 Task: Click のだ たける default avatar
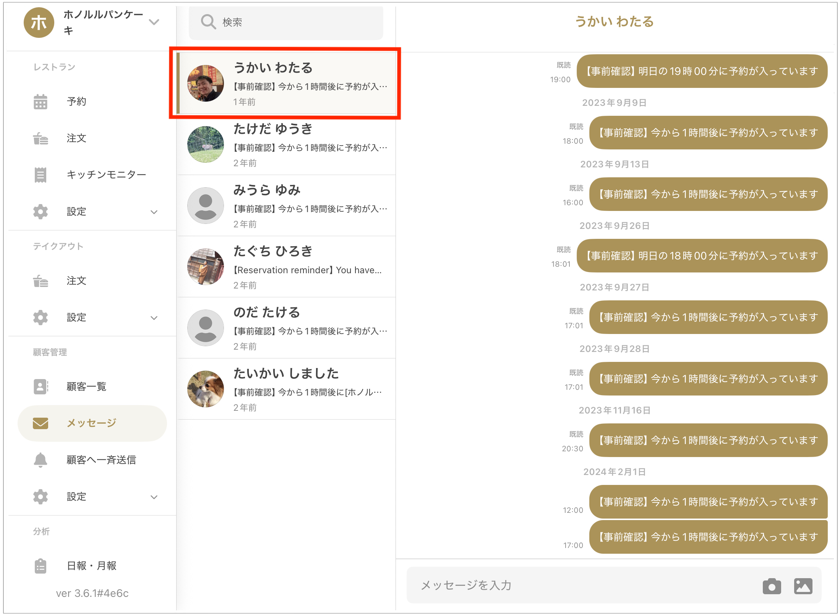(206, 328)
